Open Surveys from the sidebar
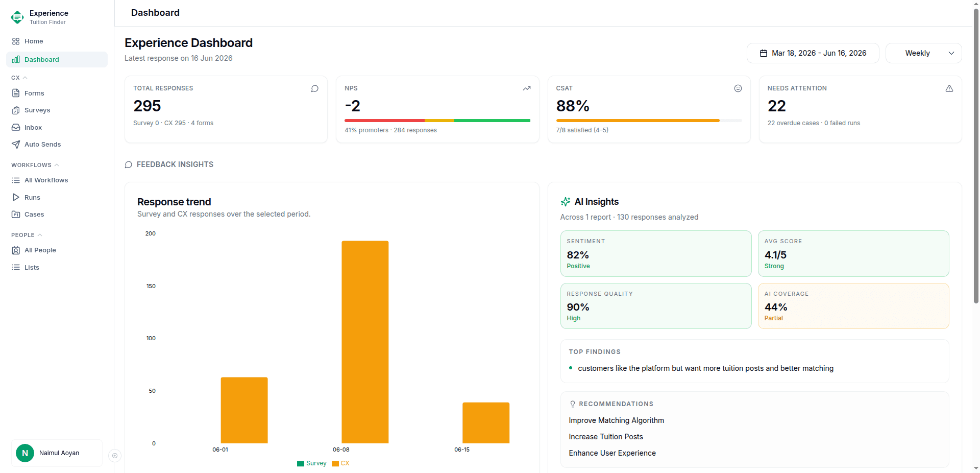This screenshot has width=980, height=473. click(x=57, y=110)
